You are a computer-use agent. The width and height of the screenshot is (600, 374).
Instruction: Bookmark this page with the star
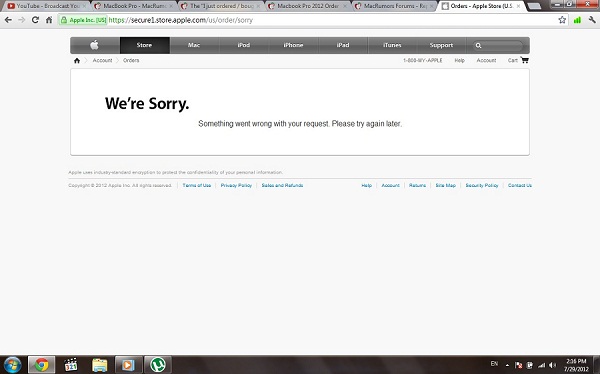pyautogui.click(x=562, y=20)
